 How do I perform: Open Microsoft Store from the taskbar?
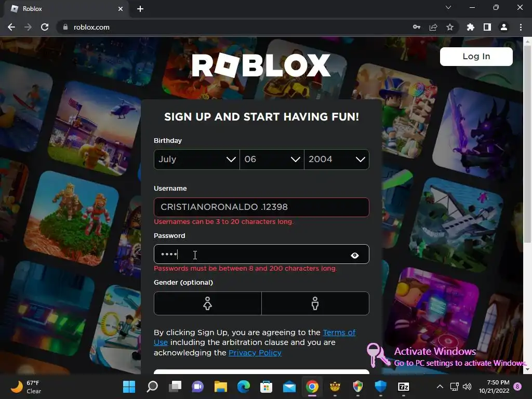click(267, 387)
